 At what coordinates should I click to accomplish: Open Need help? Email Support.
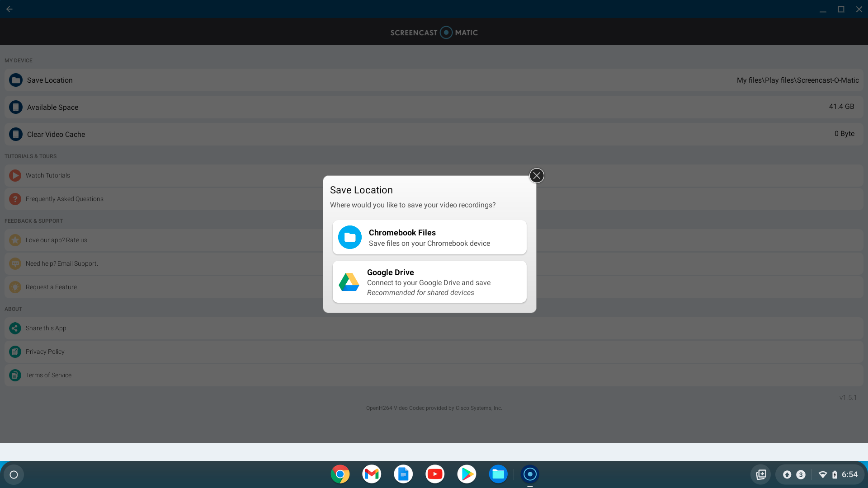click(434, 263)
